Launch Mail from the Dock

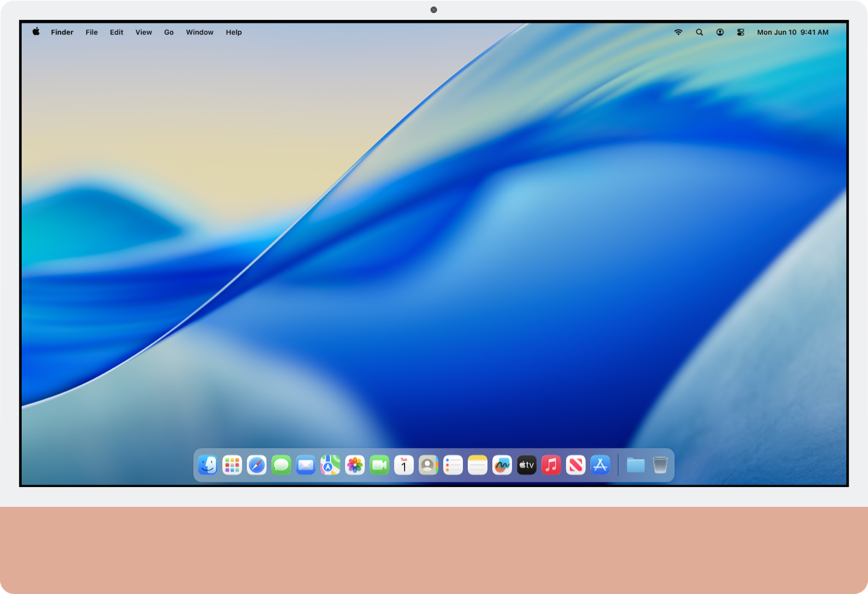[305, 465]
